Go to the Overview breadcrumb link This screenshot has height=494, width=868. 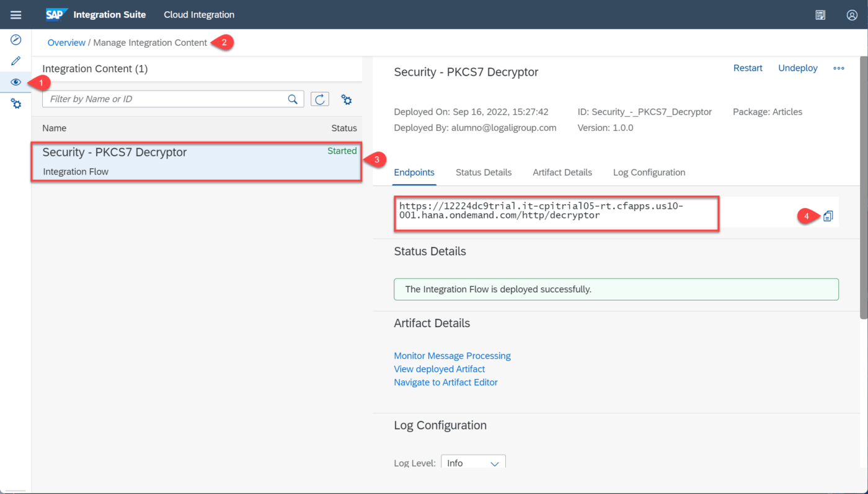coord(66,43)
